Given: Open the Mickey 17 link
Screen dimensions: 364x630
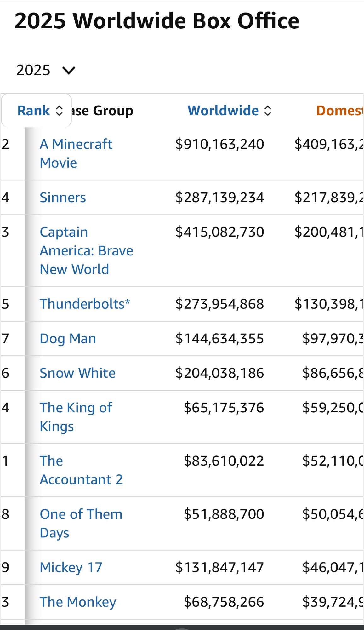Looking at the screenshot, I should tap(71, 567).
